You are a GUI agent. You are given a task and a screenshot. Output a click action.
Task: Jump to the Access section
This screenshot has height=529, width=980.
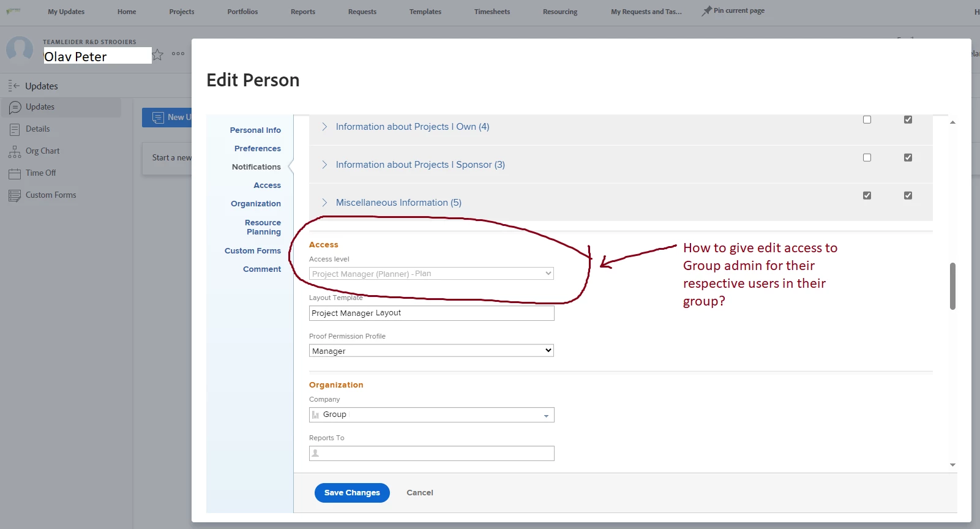267,186
